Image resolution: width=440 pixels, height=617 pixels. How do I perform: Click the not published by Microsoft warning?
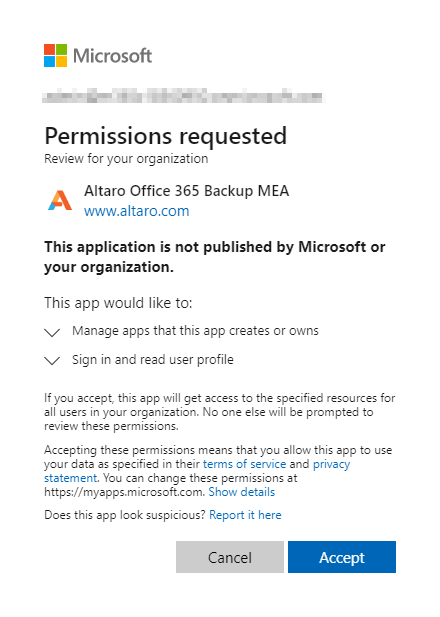(214, 257)
